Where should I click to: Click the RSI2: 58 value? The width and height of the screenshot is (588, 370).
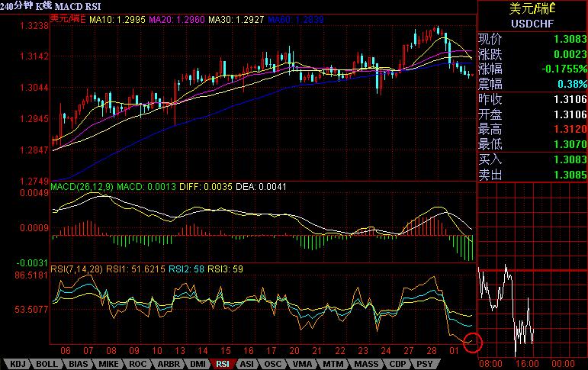(x=186, y=269)
